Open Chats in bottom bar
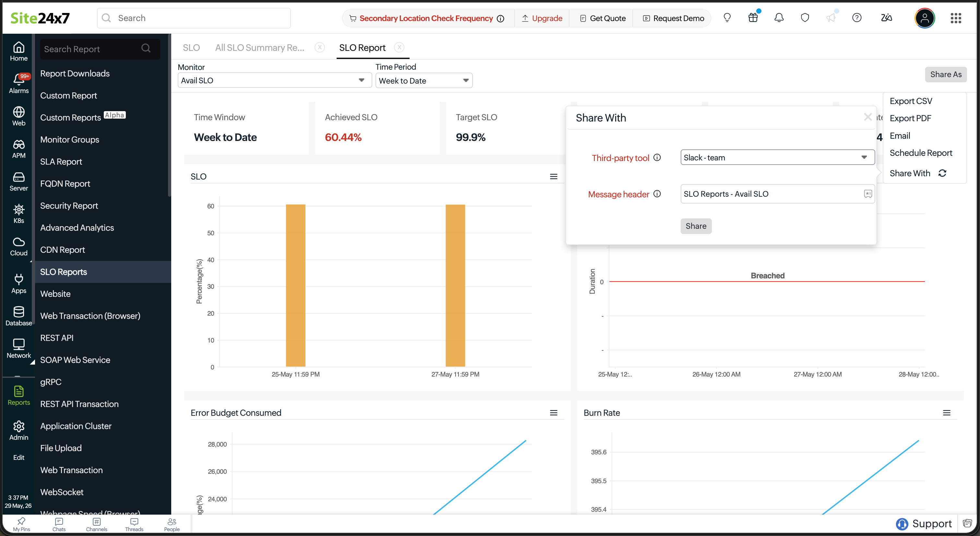 (x=59, y=525)
